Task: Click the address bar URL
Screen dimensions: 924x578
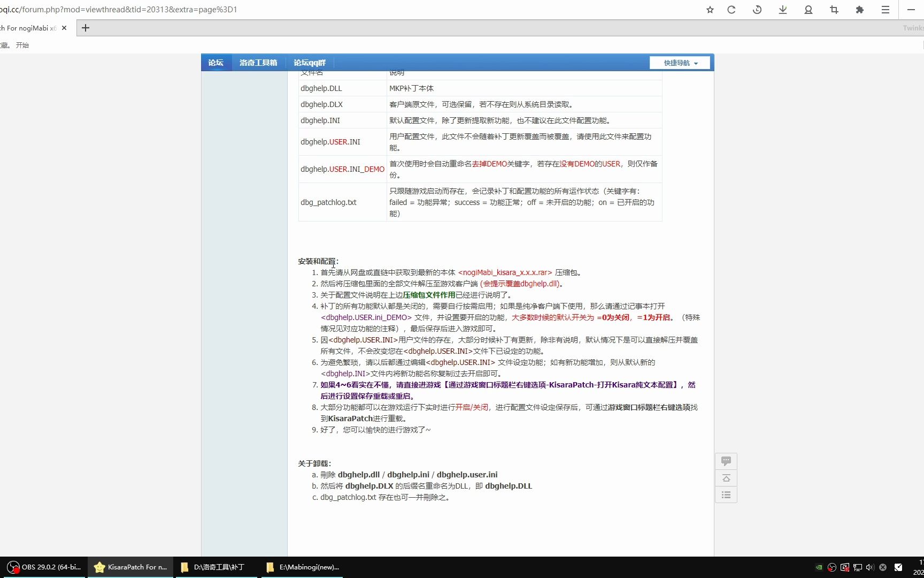Action: pyautogui.click(x=119, y=10)
